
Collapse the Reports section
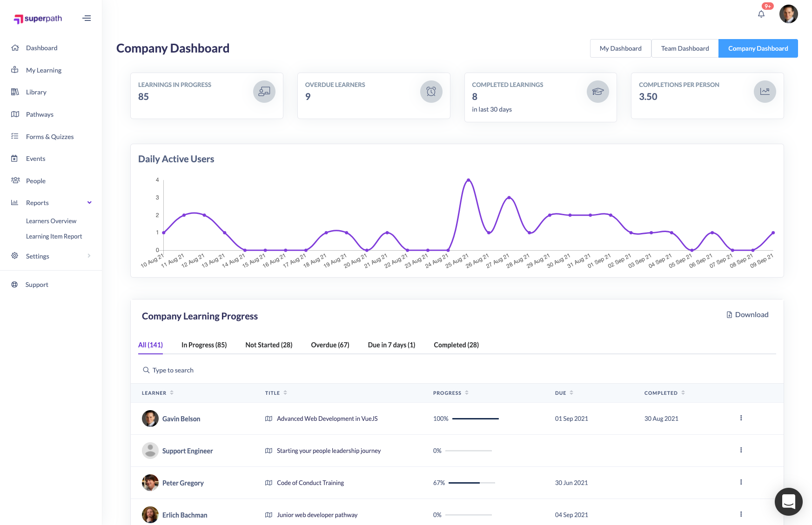88,202
